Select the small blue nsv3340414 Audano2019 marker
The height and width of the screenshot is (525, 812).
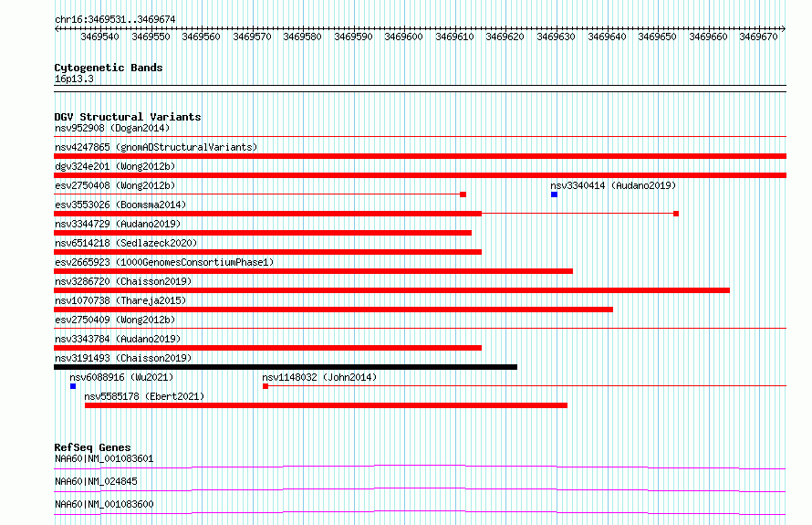pyautogui.click(x=554, y=194)
